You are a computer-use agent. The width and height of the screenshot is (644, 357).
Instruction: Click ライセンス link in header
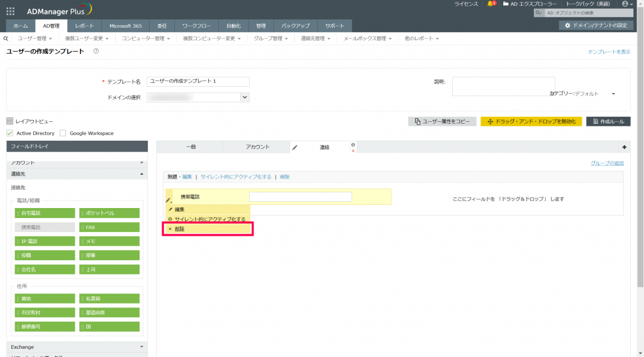pos(466,4)
